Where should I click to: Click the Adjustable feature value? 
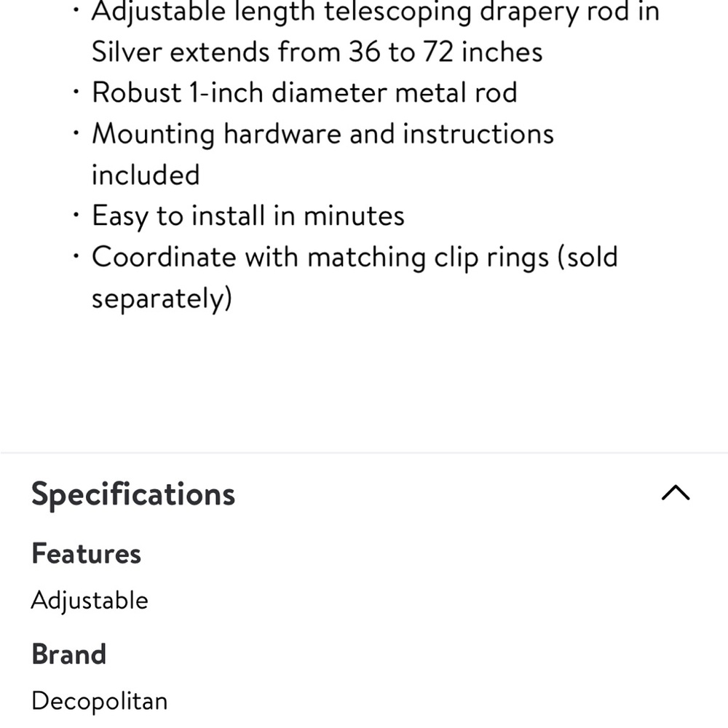coord(90,600)
